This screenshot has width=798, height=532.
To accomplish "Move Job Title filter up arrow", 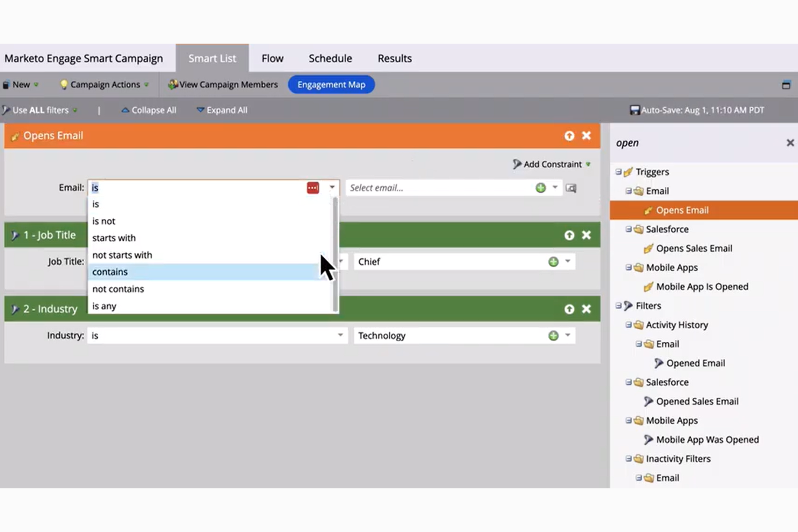I will point(569,235).
